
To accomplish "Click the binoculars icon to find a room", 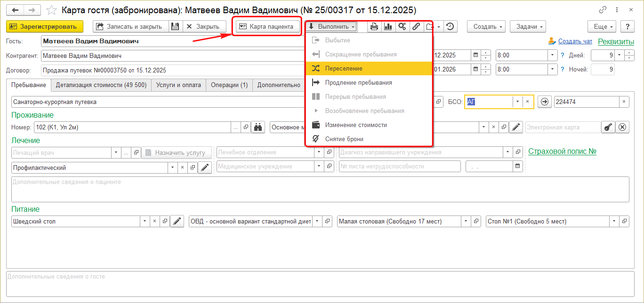I will coord(258,127).
